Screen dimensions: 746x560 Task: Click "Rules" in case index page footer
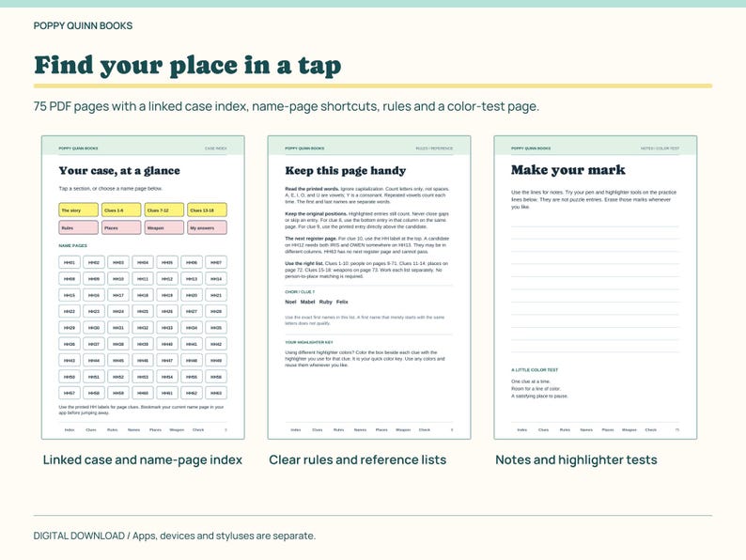pyautogui.click(x=113, y=429)
